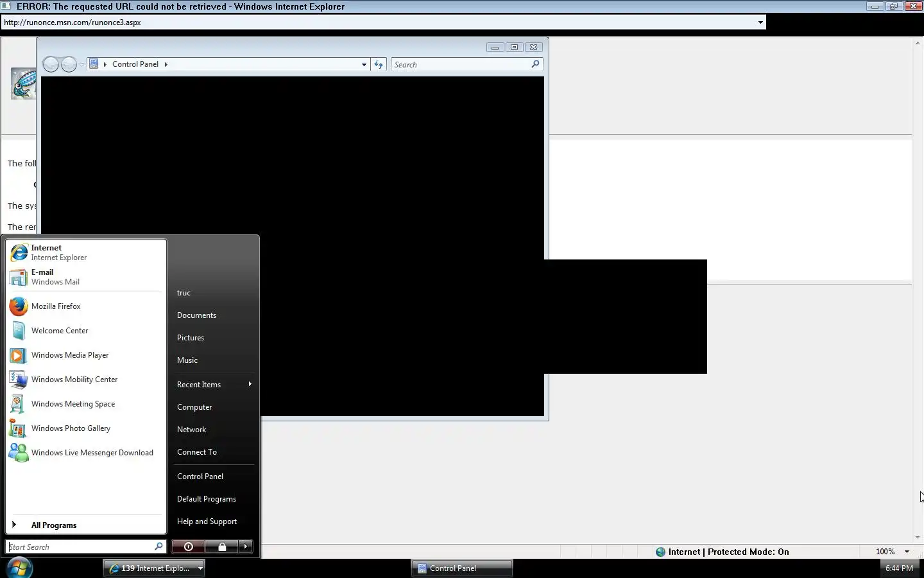Image resolution: width=924 pixels, height=578 pixels.
Task: Click the power button in Start menu
Action: point(188,547)
